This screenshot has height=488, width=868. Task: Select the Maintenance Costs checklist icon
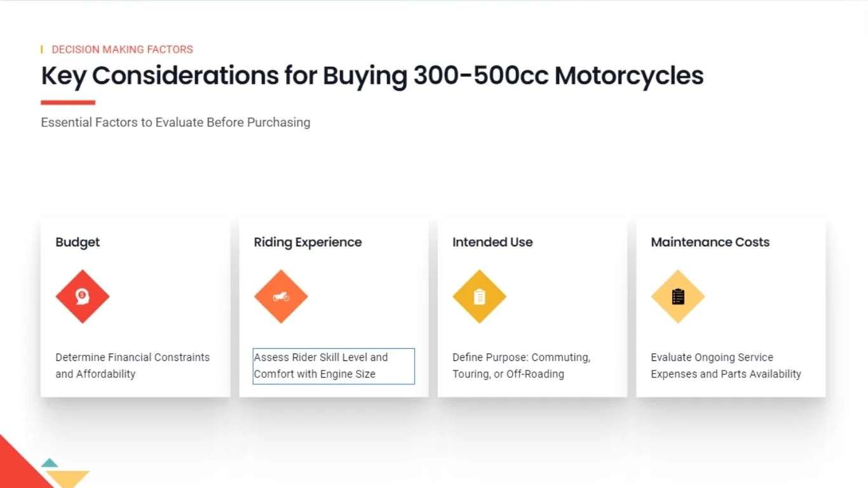(x=678, y=297)
